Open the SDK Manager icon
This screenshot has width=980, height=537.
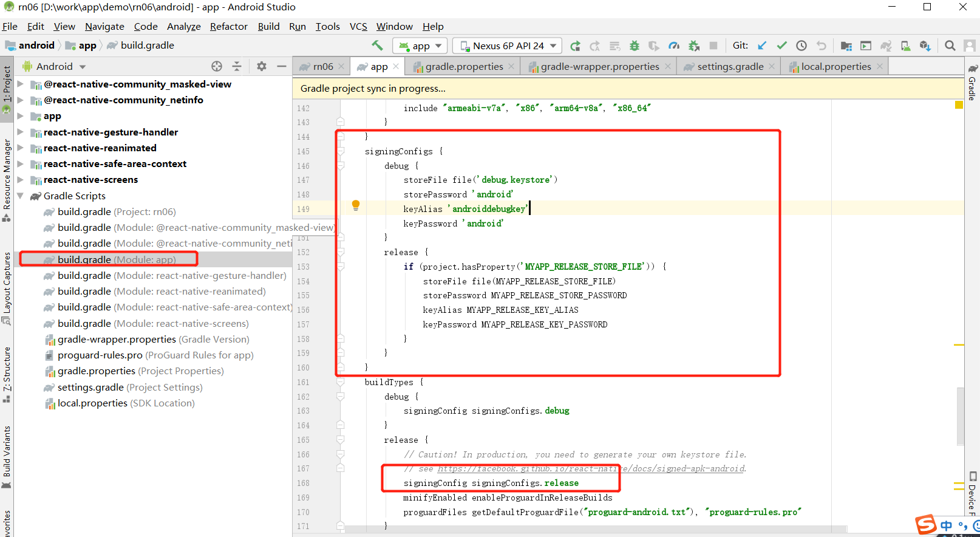[925, 46]
